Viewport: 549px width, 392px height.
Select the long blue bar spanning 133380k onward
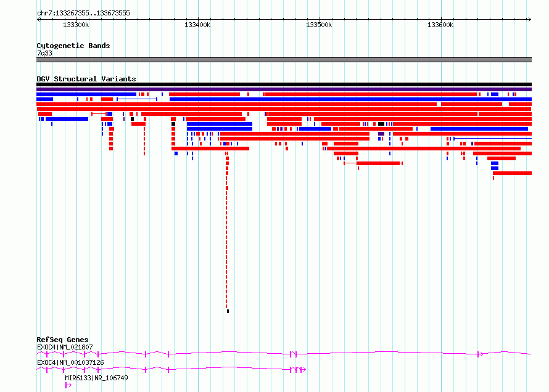pyautogui.click(x=350, y=99)
